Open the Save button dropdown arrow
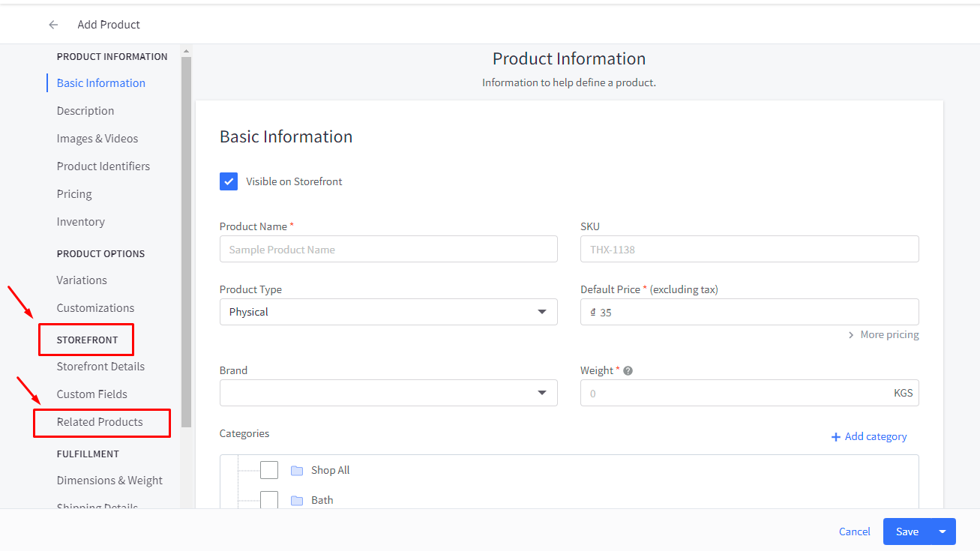The height and width of the screenshot is (551, 980). 943,532
